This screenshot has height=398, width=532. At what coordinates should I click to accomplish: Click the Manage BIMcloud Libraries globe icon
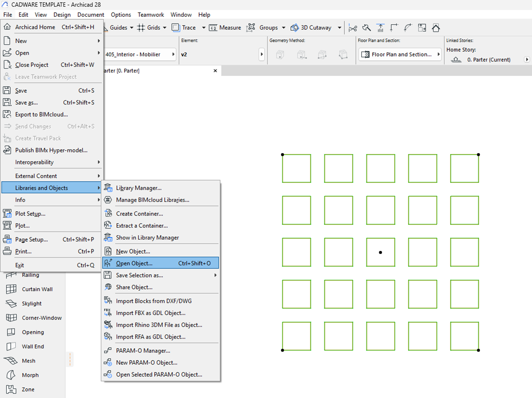(108, 200)
